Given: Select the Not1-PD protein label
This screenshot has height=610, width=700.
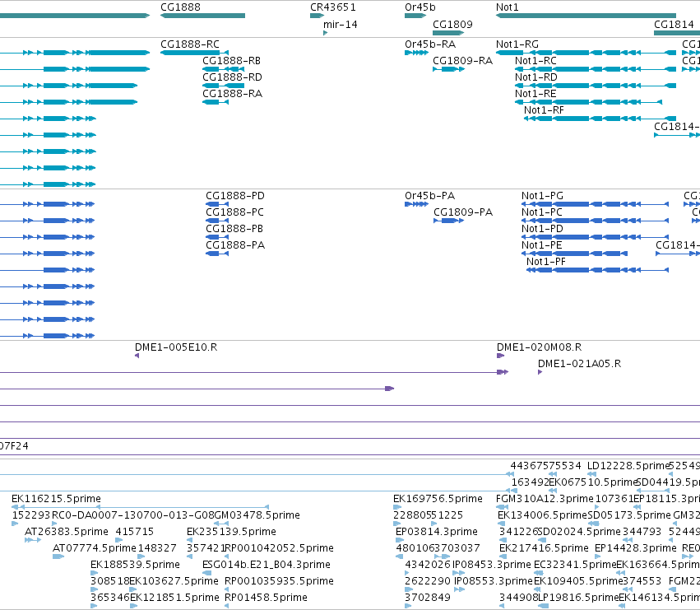Looking at the screenshot, I should pyautogui.click(x=542, y=229).
